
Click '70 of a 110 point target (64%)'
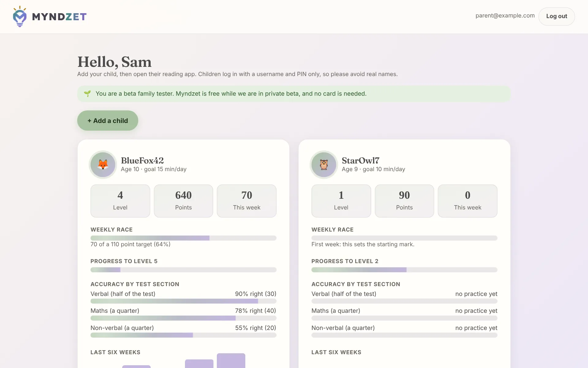point(130,244)
